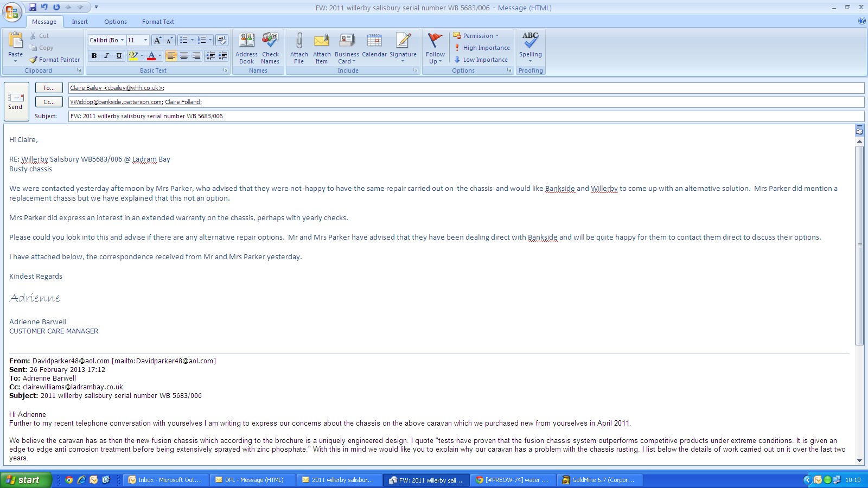Expand the highlight color options arrow
The width and height of the screenshot is (868, 488).
point(142,56)
